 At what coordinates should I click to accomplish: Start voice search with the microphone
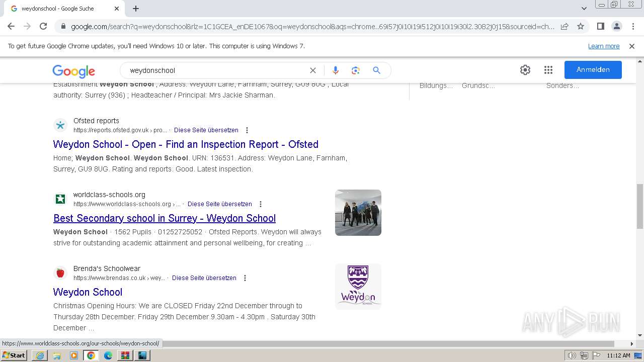(336, 70)
